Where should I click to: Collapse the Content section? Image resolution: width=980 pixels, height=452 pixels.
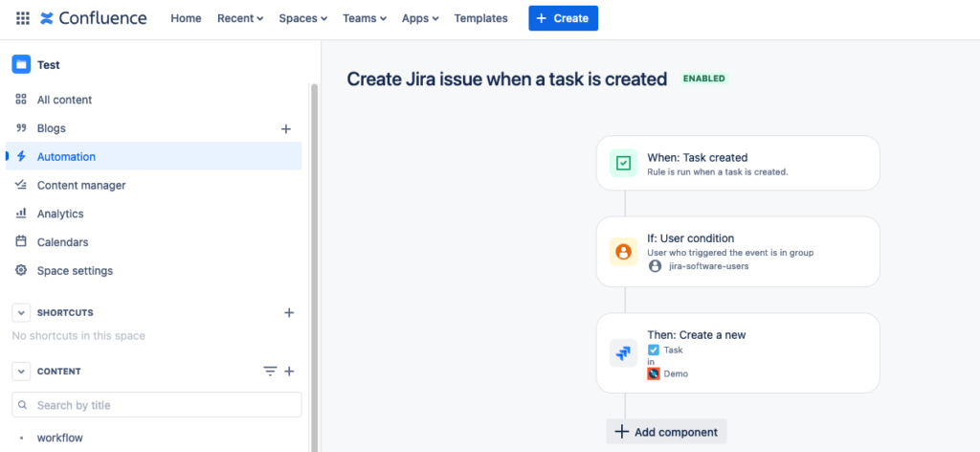(x=21, y=372)
